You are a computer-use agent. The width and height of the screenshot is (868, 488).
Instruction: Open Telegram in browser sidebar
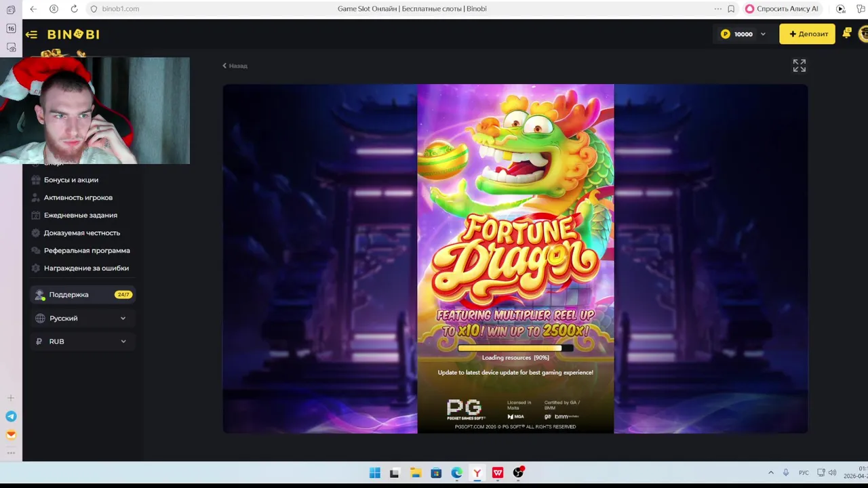pyautogui.click(x=11, y=417)
